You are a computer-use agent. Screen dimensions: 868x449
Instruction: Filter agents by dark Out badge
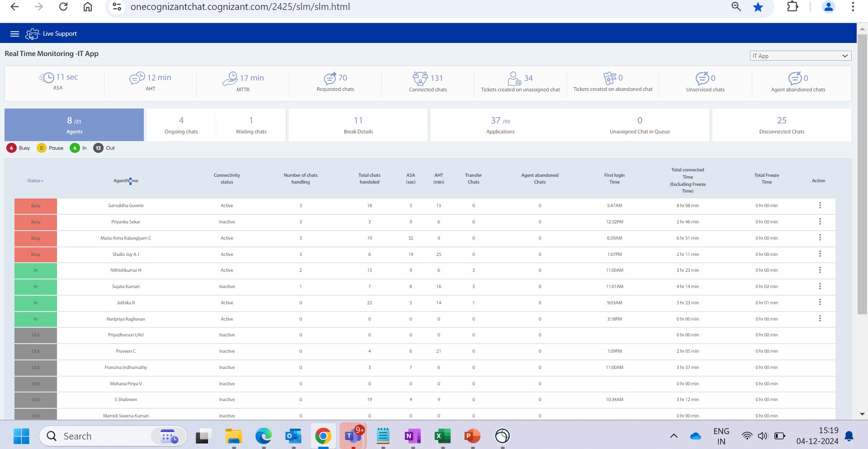pos(98,148)
